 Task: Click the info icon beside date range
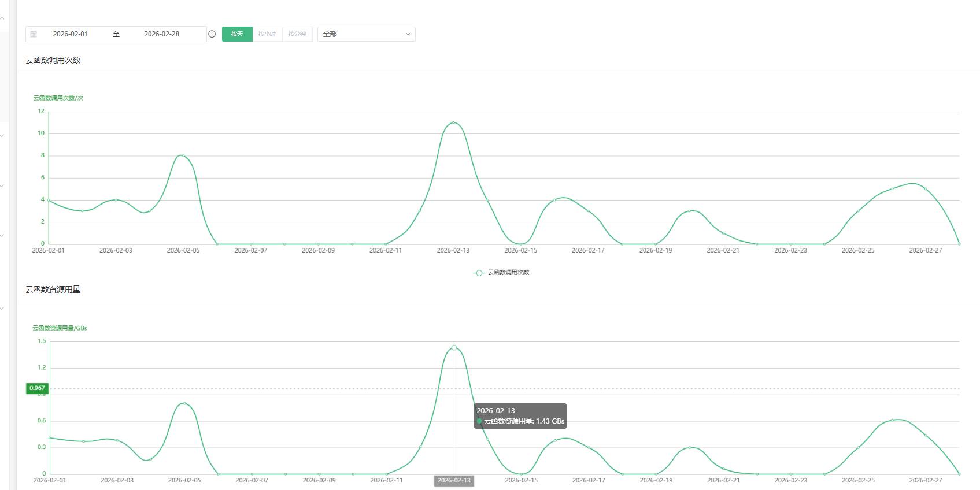tap(212, 34)
